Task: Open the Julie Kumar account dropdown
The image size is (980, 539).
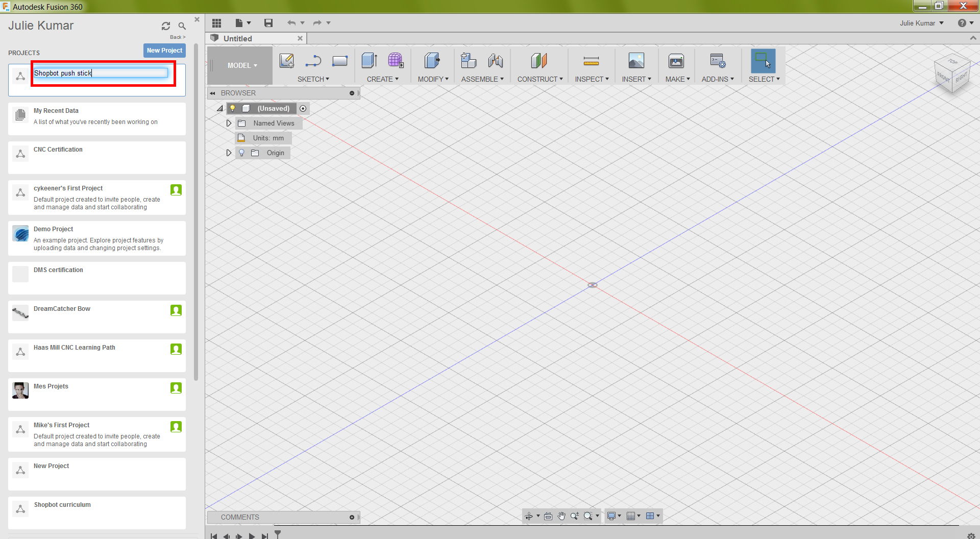Action: point(921,23)
